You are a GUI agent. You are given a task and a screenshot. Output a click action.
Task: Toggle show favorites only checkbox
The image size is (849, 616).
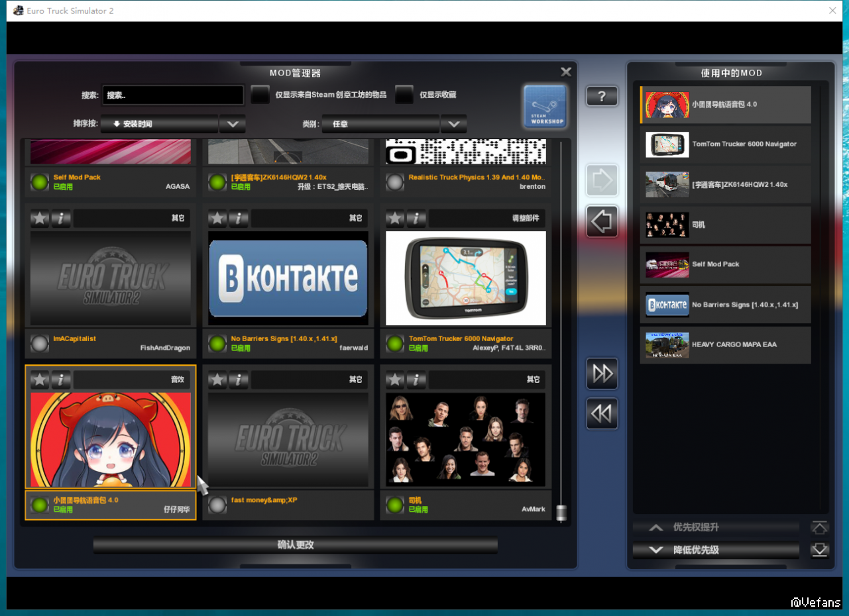pos(404,95)
